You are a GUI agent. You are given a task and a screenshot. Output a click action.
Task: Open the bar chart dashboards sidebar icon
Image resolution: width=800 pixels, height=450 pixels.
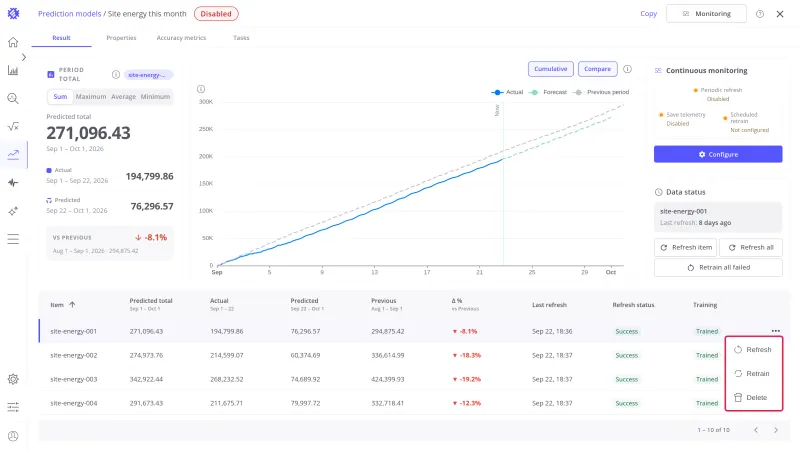13,70
